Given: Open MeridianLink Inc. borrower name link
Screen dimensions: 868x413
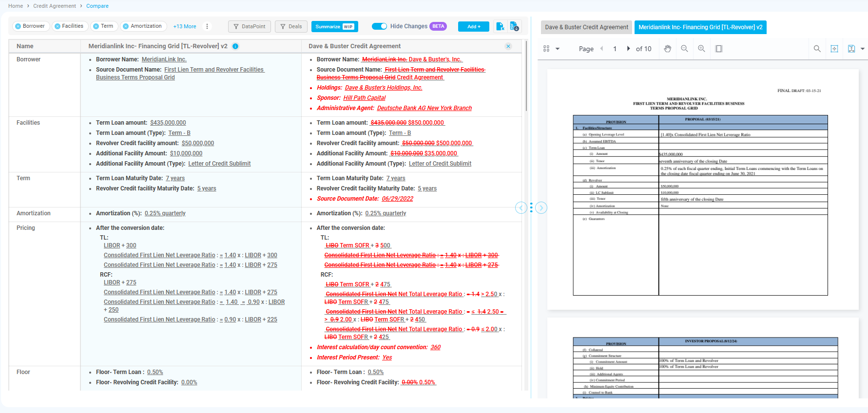Looking at the screenshot, I should coord(164,59).
